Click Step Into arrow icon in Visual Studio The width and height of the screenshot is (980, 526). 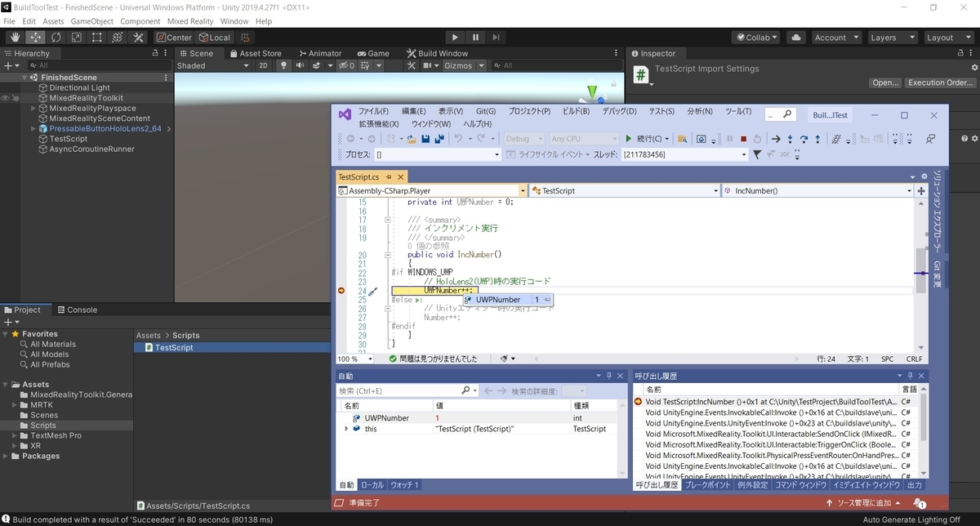790,139
